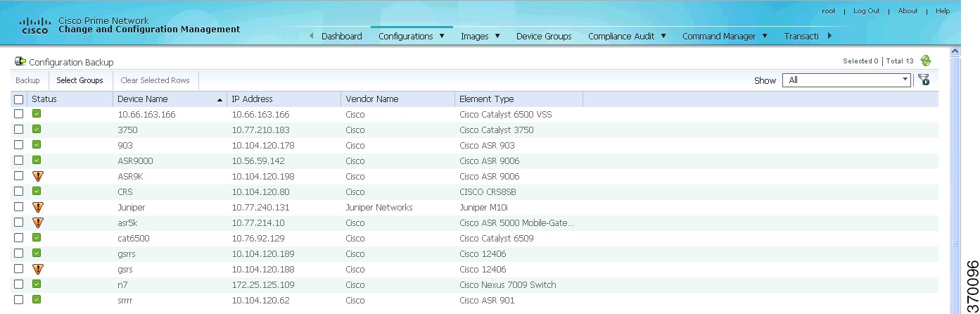Screen dimensions: 980x314
Task: Click the left arrow beside Dashboard tab
Action: pos(312,37)
